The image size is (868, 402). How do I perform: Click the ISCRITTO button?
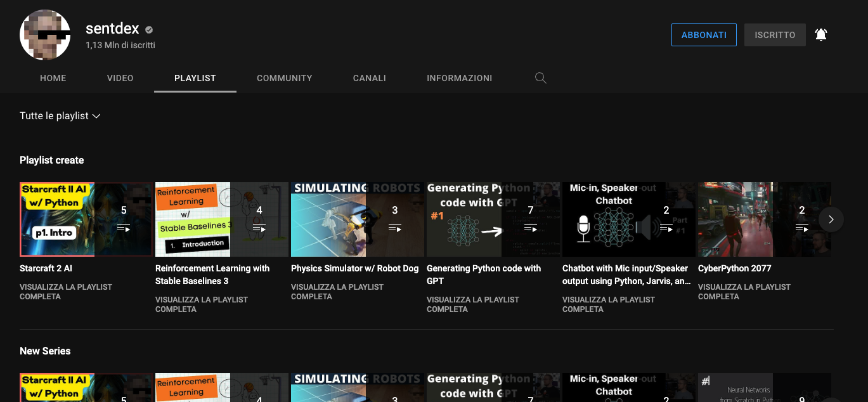775,35
